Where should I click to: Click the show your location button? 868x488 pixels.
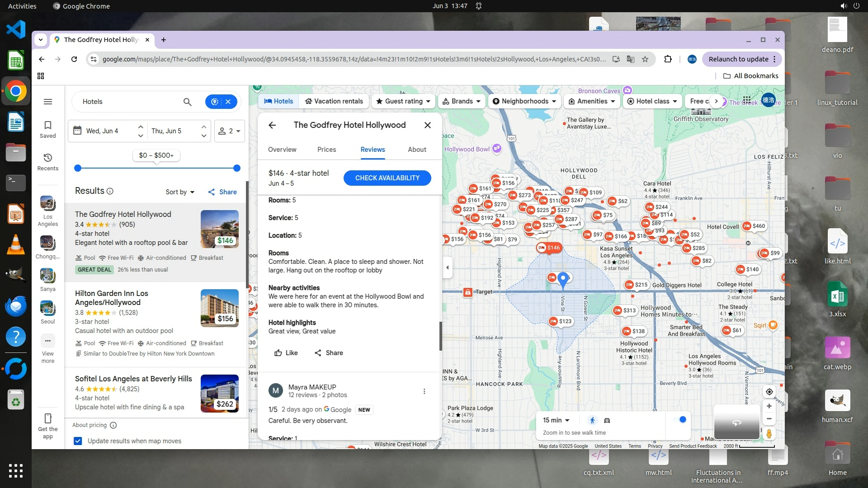tap(769, 392)
